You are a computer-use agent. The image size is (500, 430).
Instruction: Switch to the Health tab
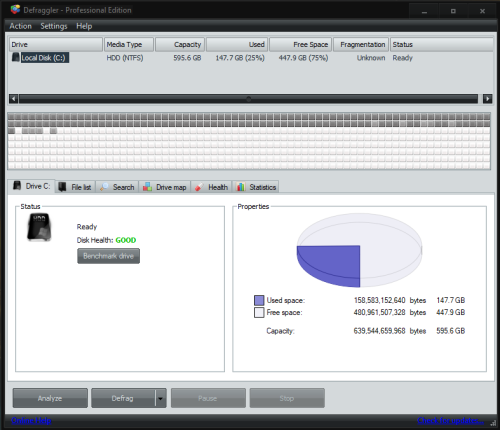click(211, 187)
